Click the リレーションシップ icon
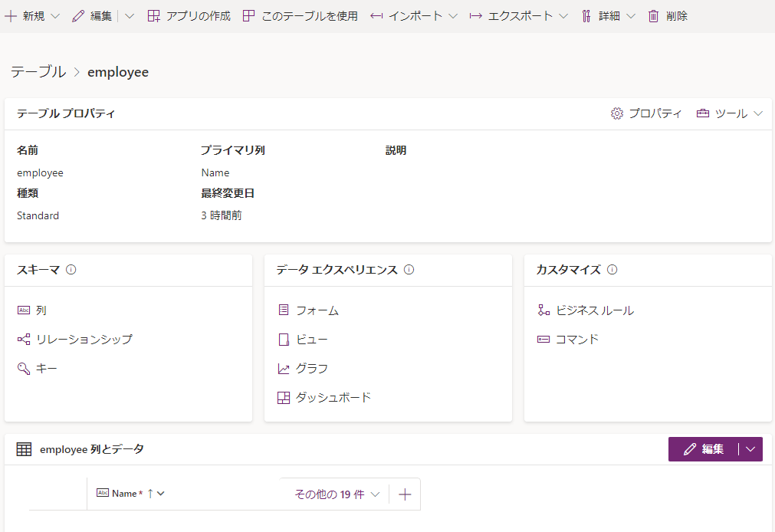Screen dimensions: 775x532 [x=24, y=339]
